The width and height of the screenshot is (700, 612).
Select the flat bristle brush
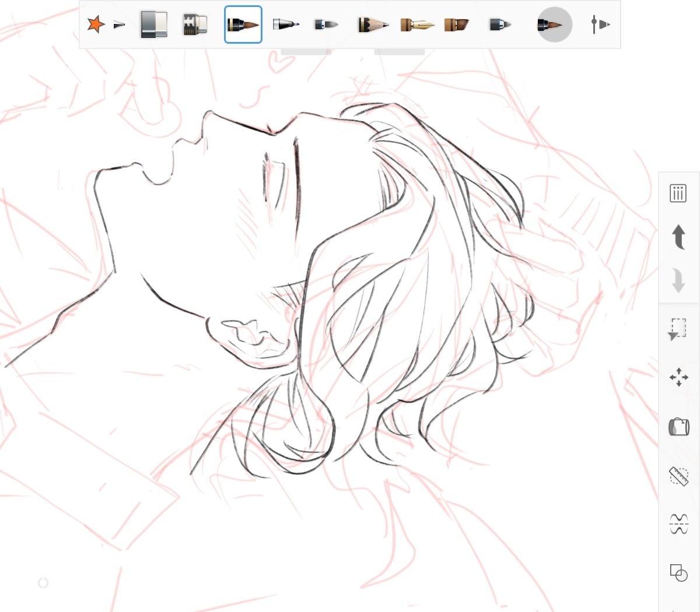pyautogui.click(x=456, y=24)
